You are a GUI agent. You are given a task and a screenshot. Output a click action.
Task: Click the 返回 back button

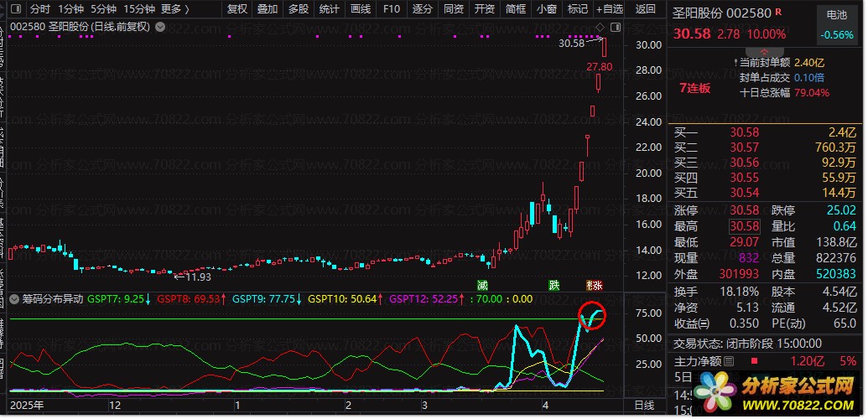645,9
